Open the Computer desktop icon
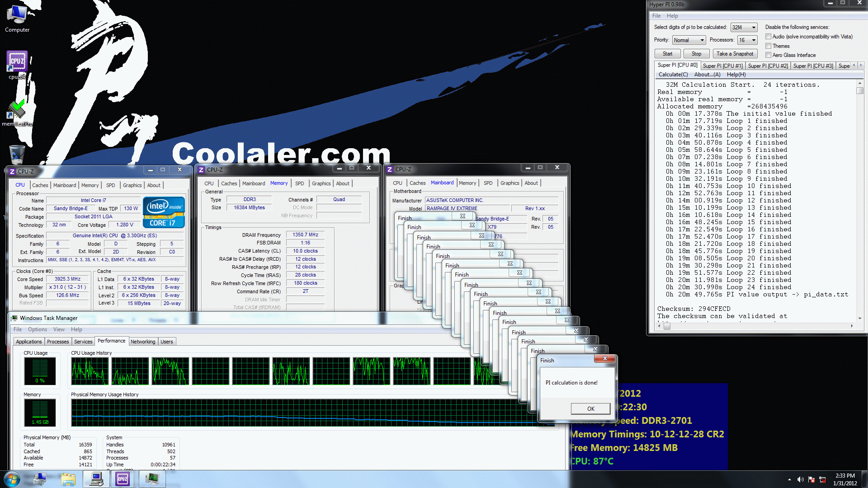 coord(17,19)
